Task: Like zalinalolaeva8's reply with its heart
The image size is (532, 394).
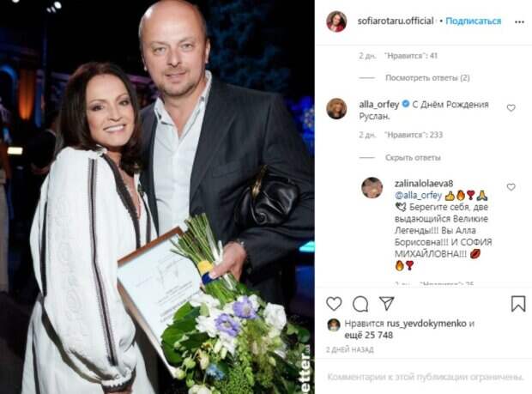Action: [511, 187]
